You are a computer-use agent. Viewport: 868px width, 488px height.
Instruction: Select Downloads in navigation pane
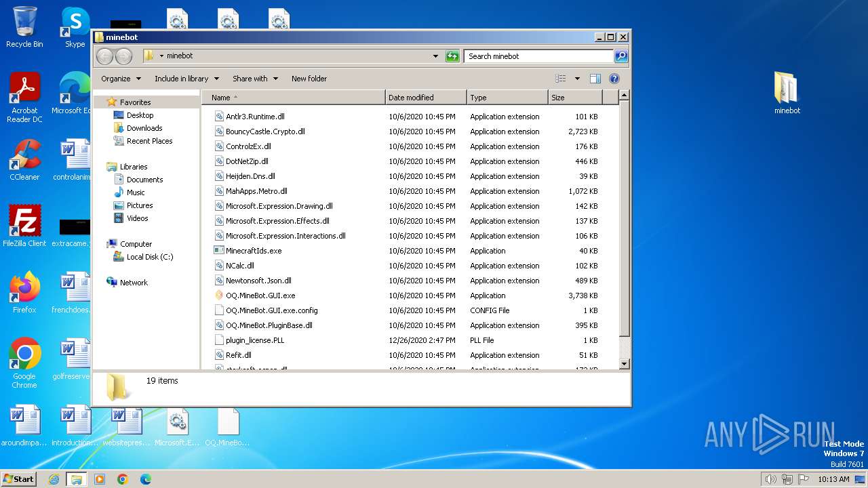[x=144, y=128]
